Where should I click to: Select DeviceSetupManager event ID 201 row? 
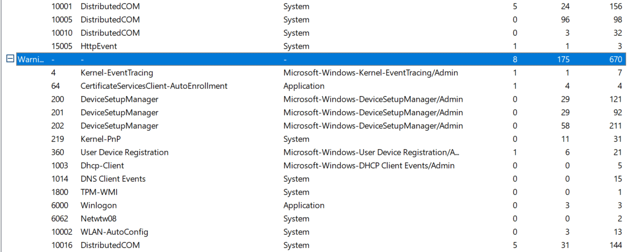click(x=119, y=113)
